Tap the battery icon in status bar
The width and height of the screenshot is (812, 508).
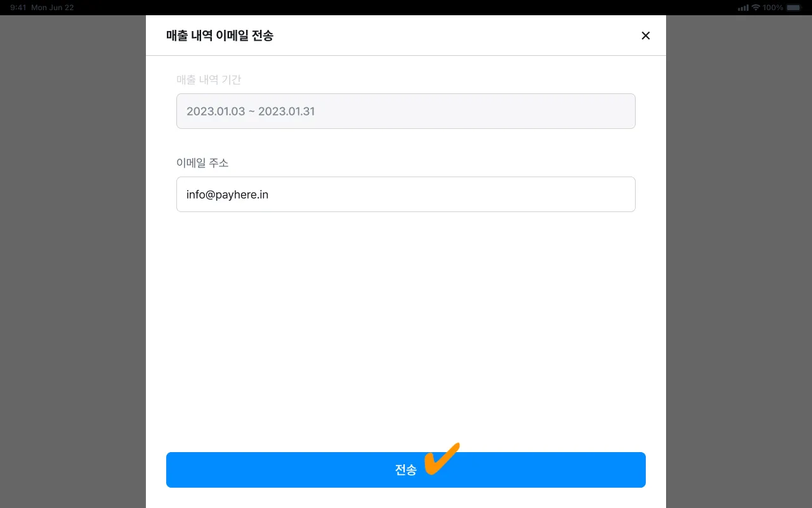[794, 8]
